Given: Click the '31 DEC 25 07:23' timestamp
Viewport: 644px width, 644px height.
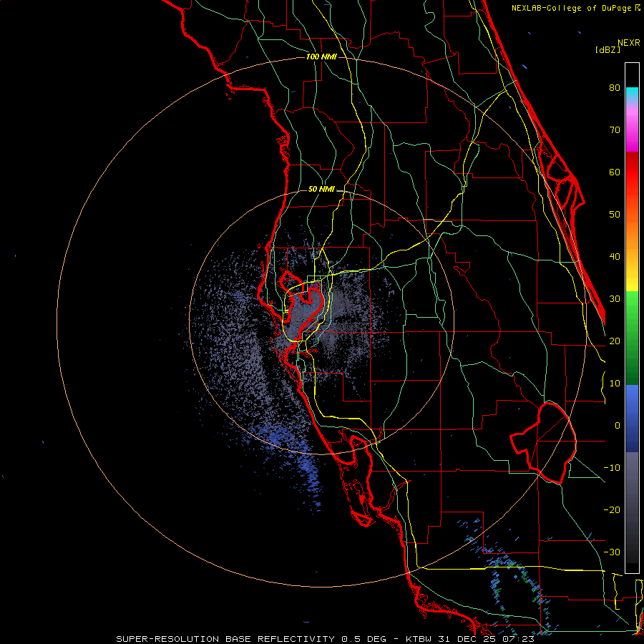Looking at the screenshot, I should pyautogui.click(x=485, y=639).
